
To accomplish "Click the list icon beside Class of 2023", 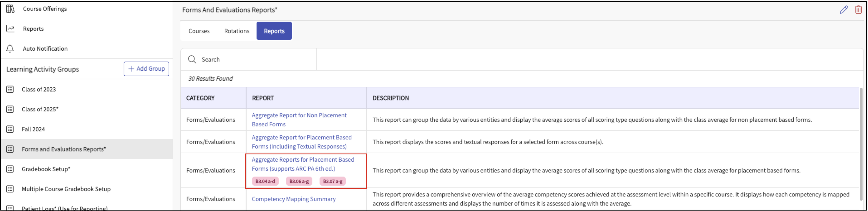I will click(x=10, y=89).
